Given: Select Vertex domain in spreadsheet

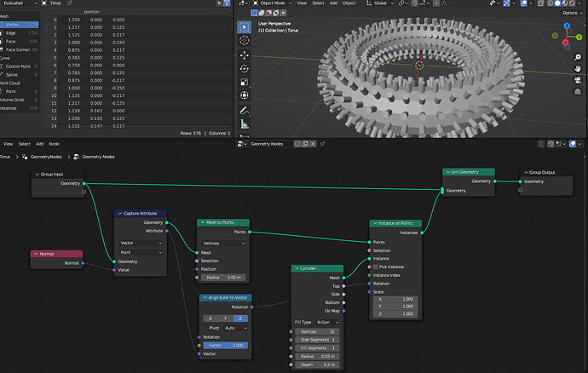Looking at the screenshot, I should coord(19,25).
